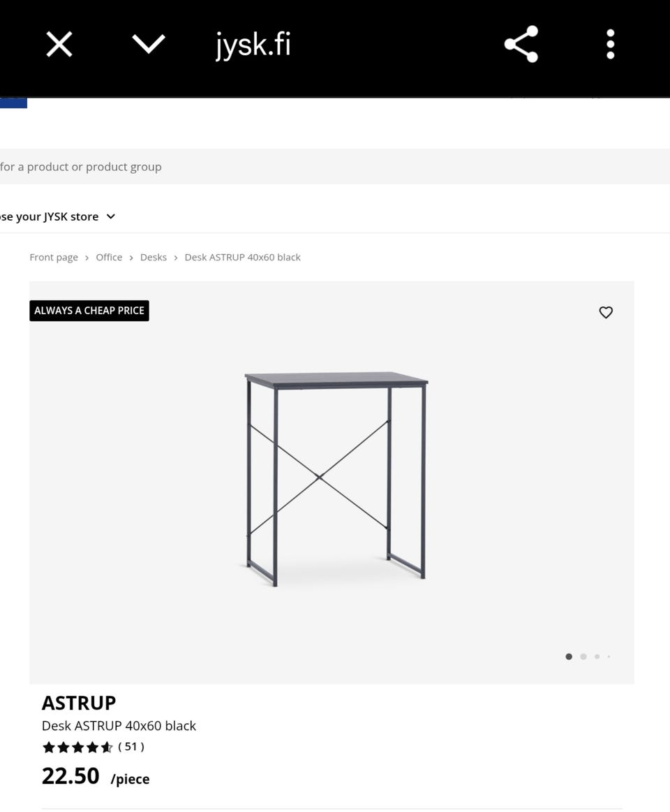Tap the down chevron beside the X
670x812 pixels.
tap(149, 45)
